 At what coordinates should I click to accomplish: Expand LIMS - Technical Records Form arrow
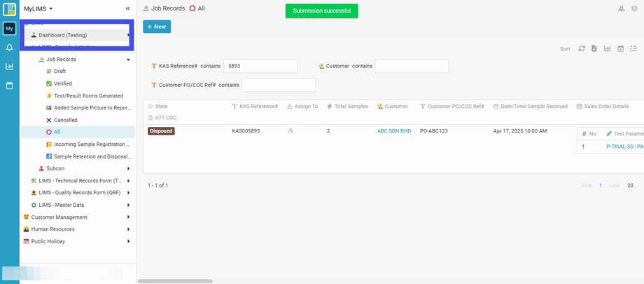(x=129, y=181)
